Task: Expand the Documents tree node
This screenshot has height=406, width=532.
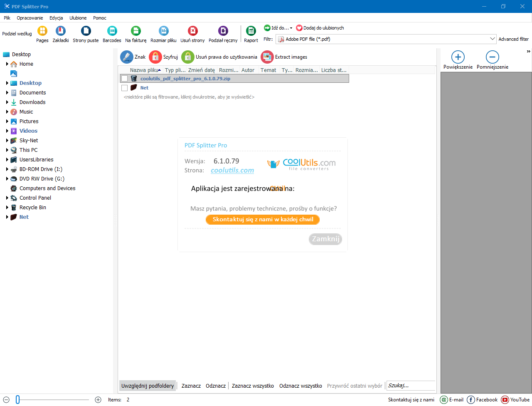Action: 7,93
